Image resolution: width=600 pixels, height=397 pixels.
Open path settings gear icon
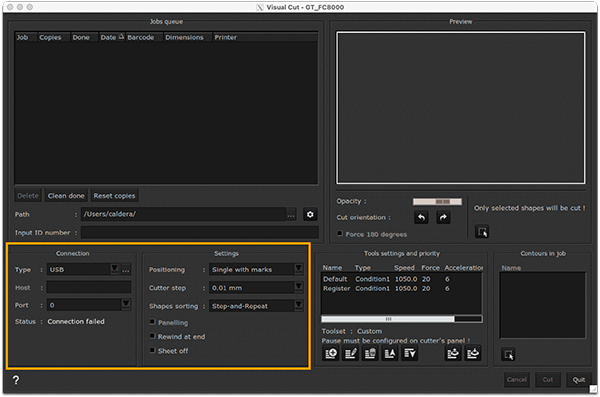[310, 214]
